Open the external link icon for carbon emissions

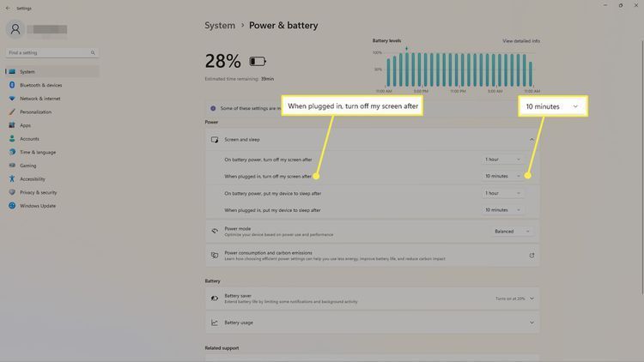pos(532,255)
